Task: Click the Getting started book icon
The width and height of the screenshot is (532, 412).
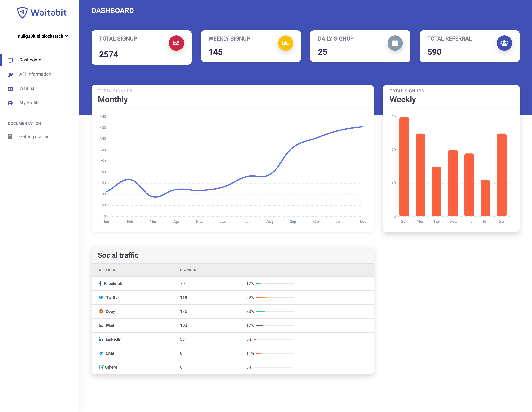Action: pos(10,137)
